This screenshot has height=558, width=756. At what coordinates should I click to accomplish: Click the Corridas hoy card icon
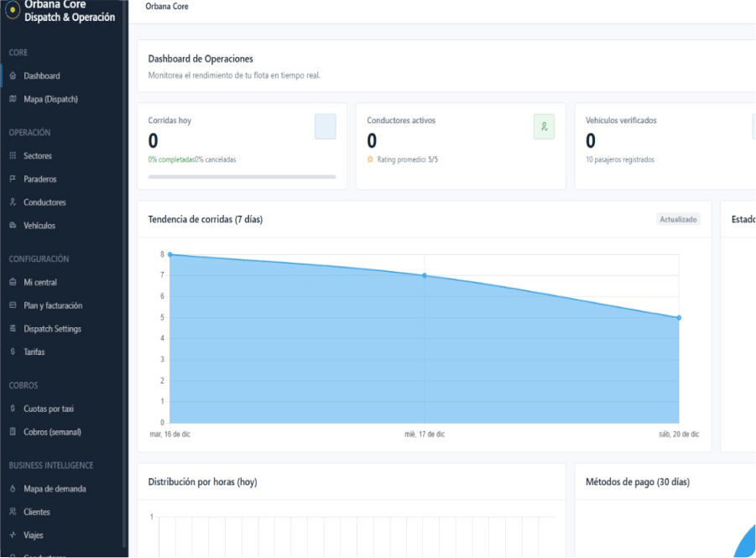[325, 127]
